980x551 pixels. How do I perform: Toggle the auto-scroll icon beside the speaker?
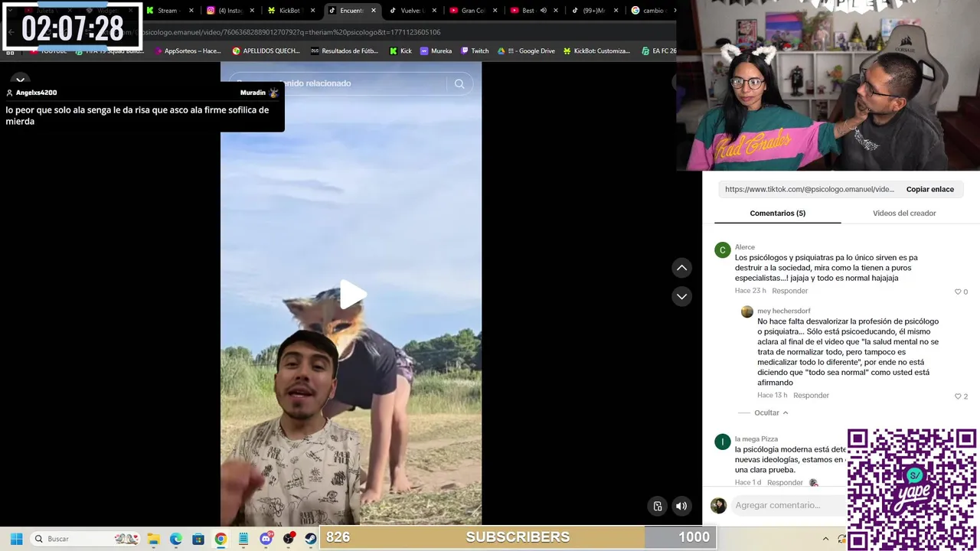click(657, 506)
